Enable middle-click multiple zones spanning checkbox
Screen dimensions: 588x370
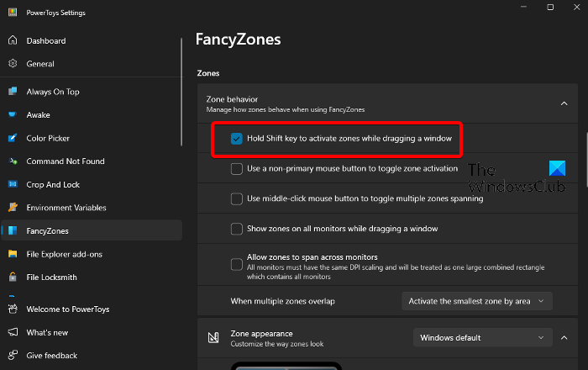[237, 198]
